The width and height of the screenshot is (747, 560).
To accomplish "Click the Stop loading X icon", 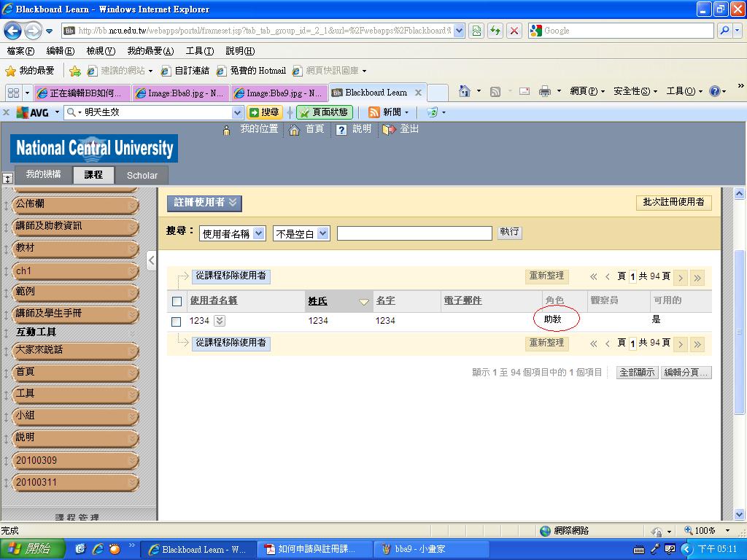I will 514,31.
